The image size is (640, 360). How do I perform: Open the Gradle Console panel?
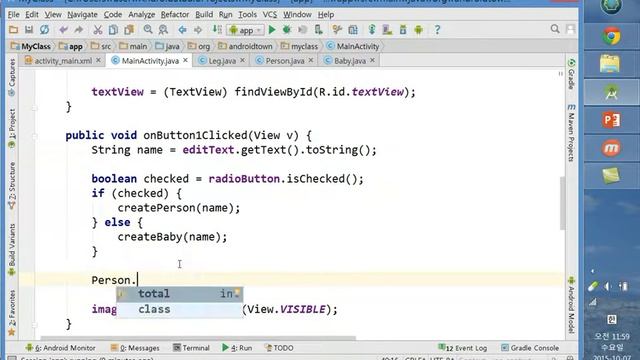[x=530, y=348]
